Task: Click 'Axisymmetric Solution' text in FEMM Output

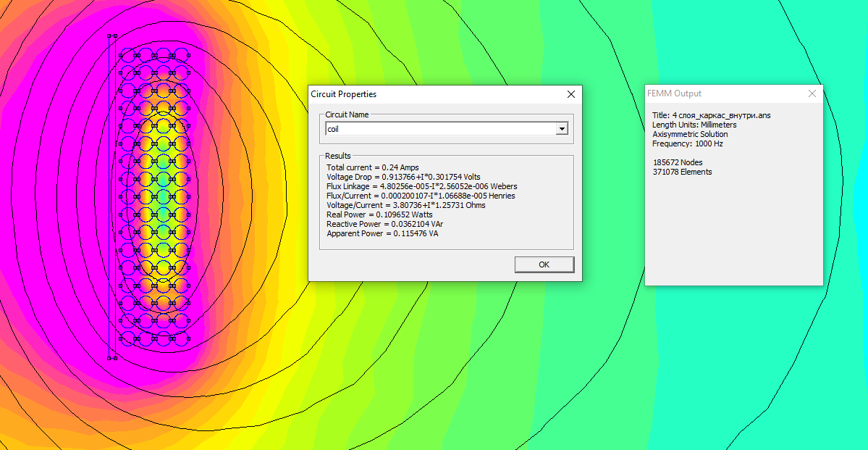Action: point(690,134)
